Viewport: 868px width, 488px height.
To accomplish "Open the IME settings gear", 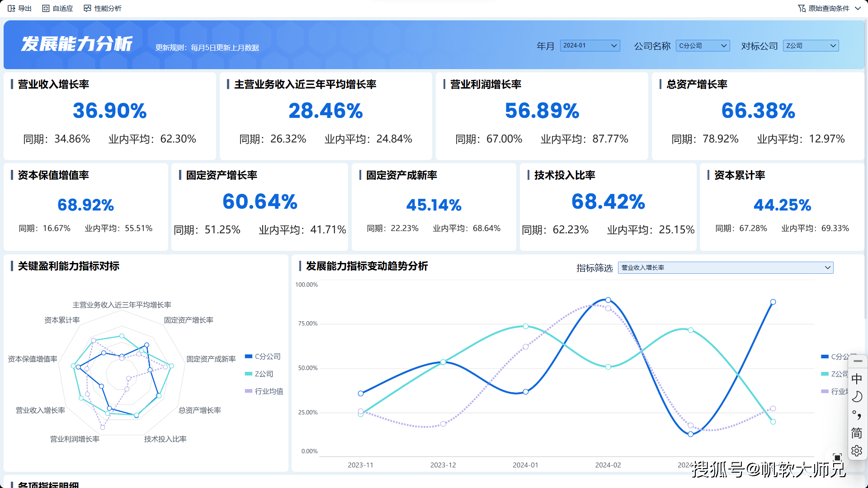I will [x=857, y=450].
